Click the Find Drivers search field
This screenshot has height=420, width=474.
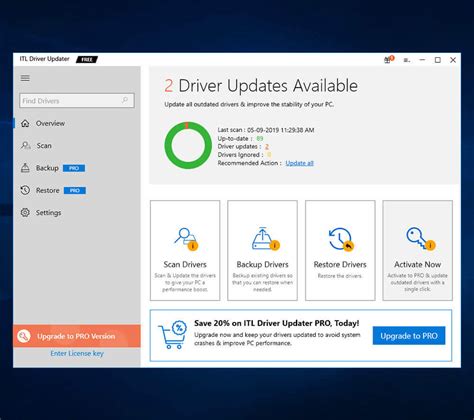pos(77,100)
